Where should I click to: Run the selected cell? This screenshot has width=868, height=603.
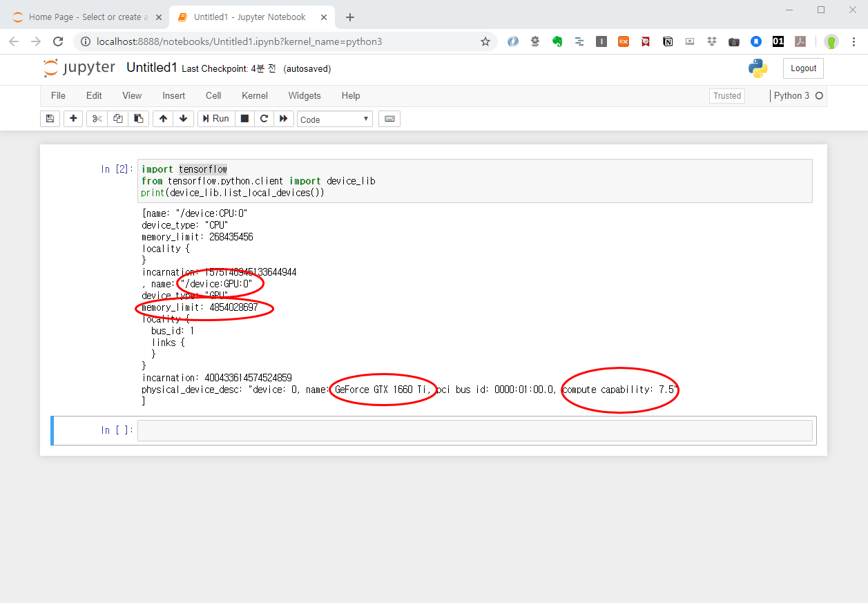tap(216, 119)
